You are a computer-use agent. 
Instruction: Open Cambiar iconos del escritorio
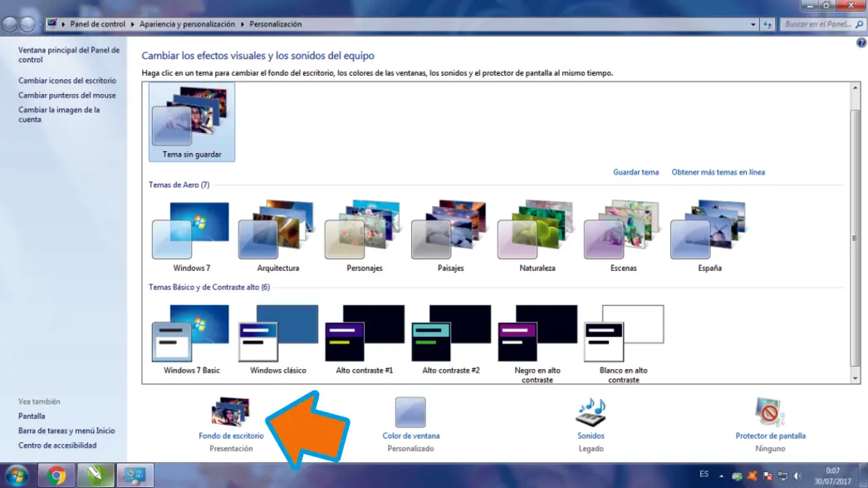(67, 81)
